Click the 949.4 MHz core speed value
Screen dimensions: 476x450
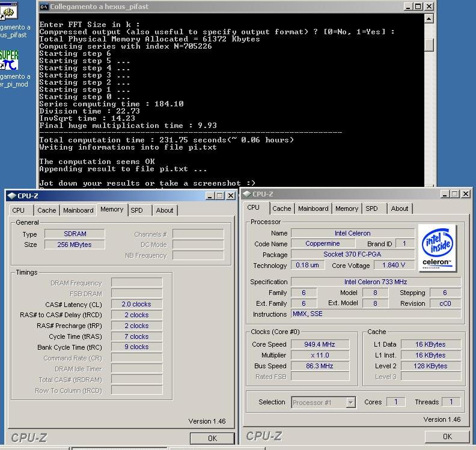coord(320,344)
